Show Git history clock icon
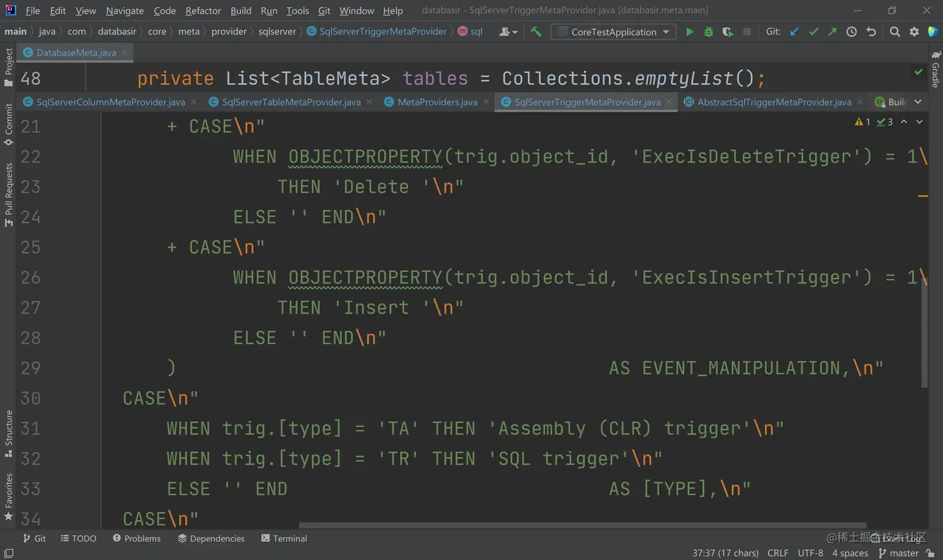Image resolution: width=943 pixels, height=560 pixels. (x=851, y=31)
